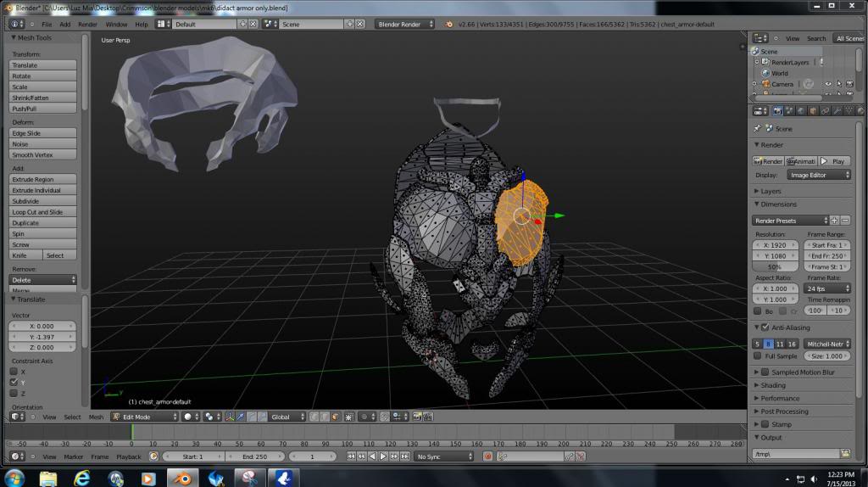Toggle the 3D manipulator axes icon
Viewport: 868px width, 487px height.
(229, 417)
